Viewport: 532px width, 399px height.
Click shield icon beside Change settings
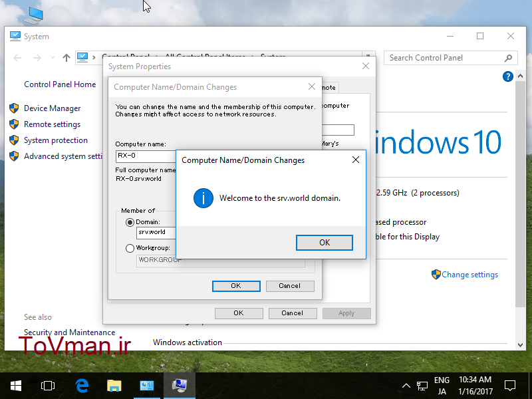point(436,274)
